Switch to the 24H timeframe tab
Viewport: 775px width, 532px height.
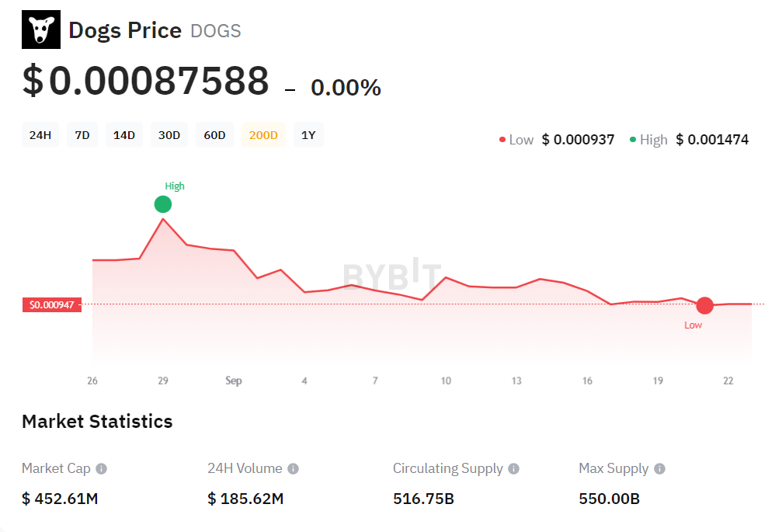click(x=40, y=134)
